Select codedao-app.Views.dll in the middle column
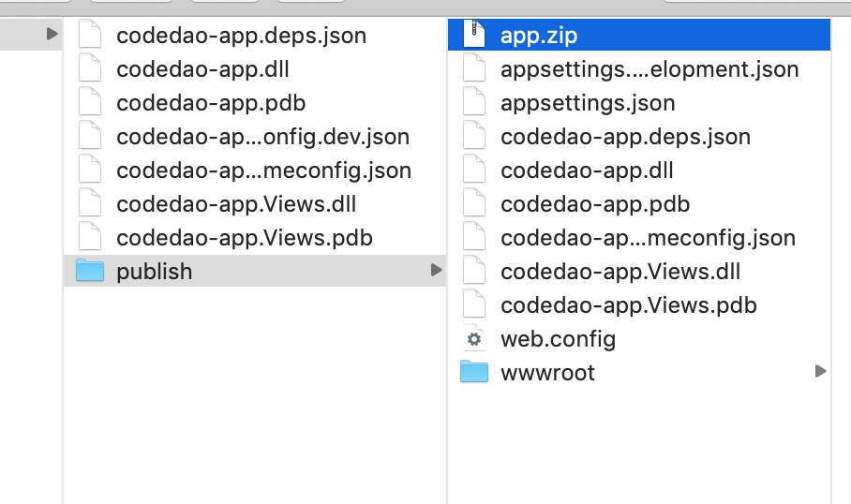 coord(236,204)
